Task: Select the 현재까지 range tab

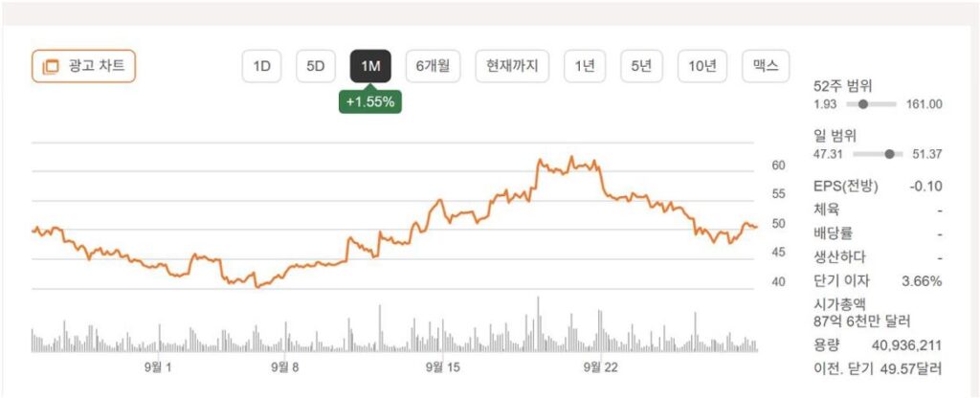Action: 512,66
